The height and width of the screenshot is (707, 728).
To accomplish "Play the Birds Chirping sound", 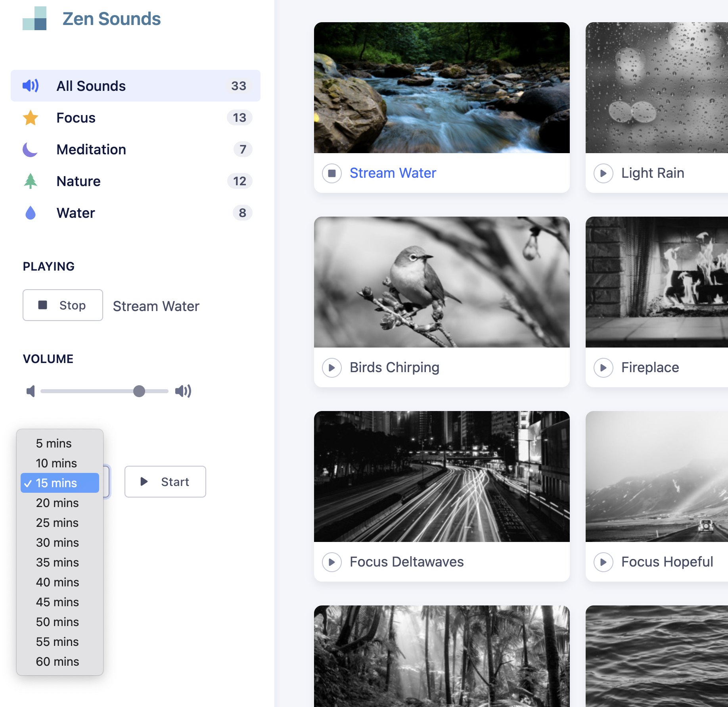I will (x=332, y=368).
